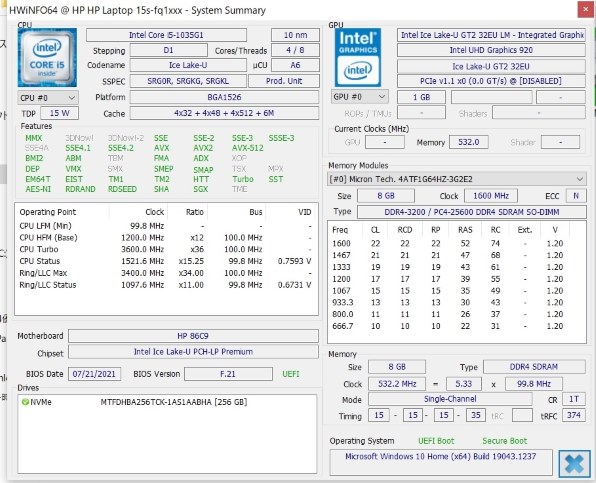Click the Turbo feature label
Screen dimensions: 596x483
point(243,179)
